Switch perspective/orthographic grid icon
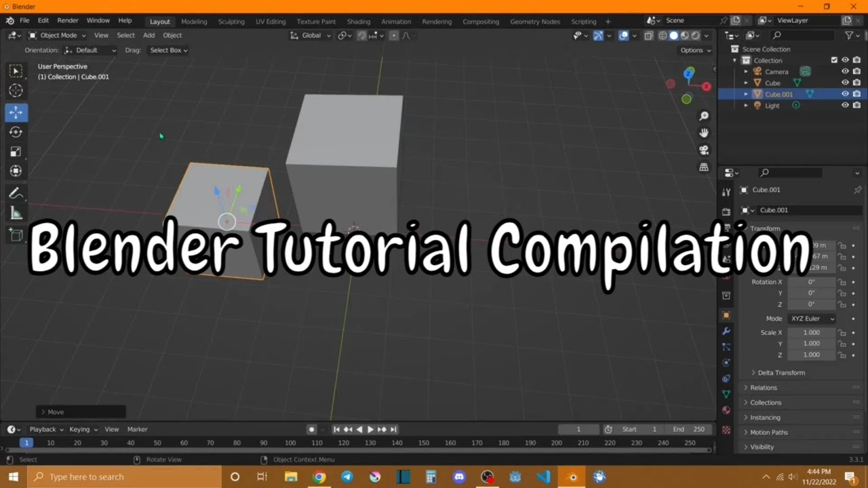Viewport: 868px width, 488px height. coord(704,167)
